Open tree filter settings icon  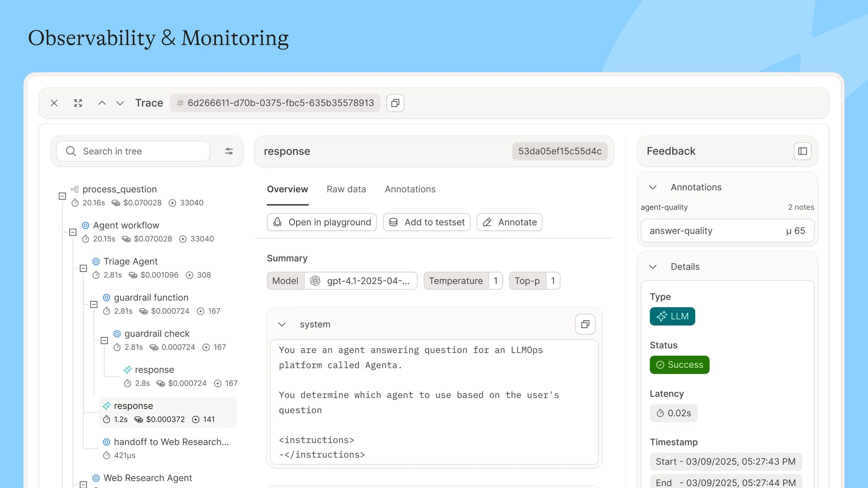(229, 151)
